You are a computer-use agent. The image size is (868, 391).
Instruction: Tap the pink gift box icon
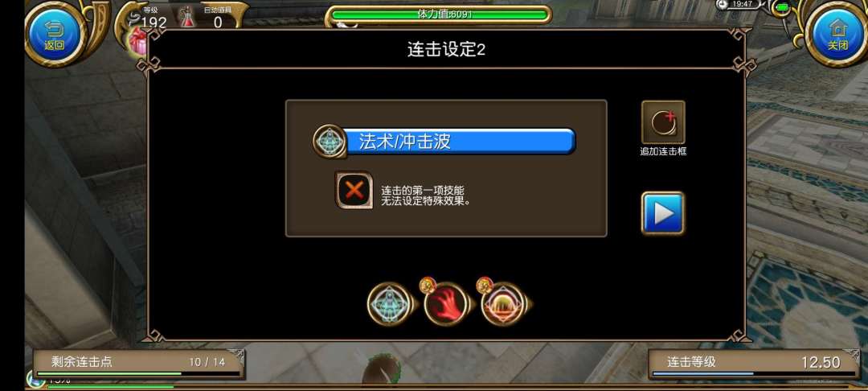[138, 42]
